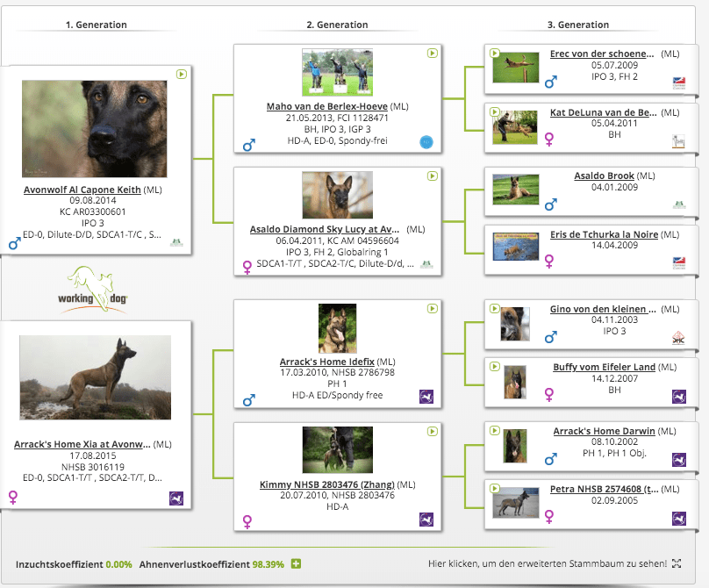Click play icon on Maho van de Berlex-Hoeve card
709x588 pixels.
point(432,54)
